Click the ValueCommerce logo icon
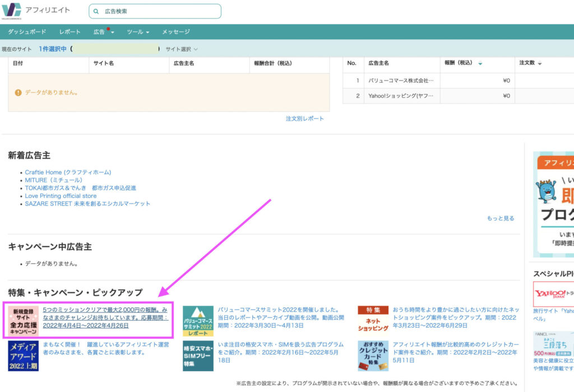Screen dimensions: 574x392 click(12, 11)
